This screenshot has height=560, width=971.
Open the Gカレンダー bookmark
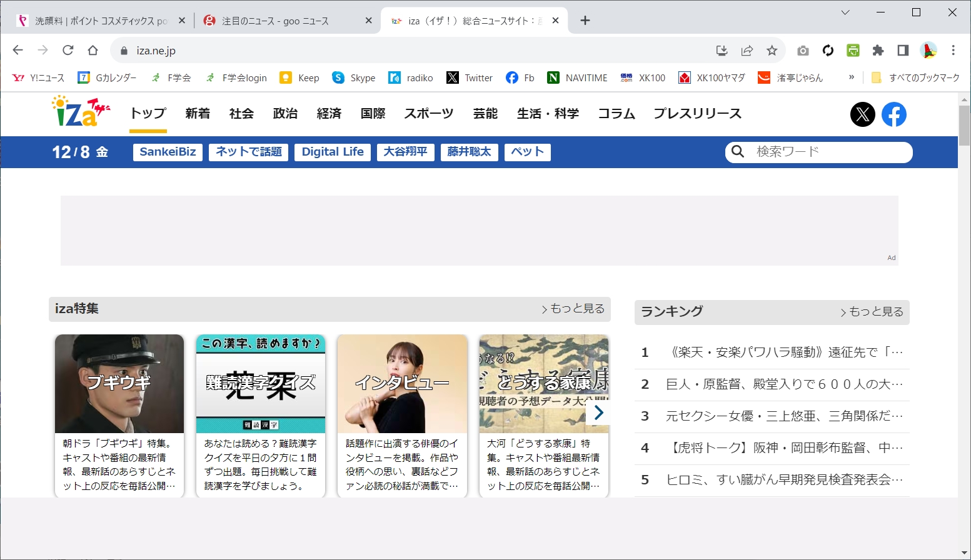coord(107,77)
